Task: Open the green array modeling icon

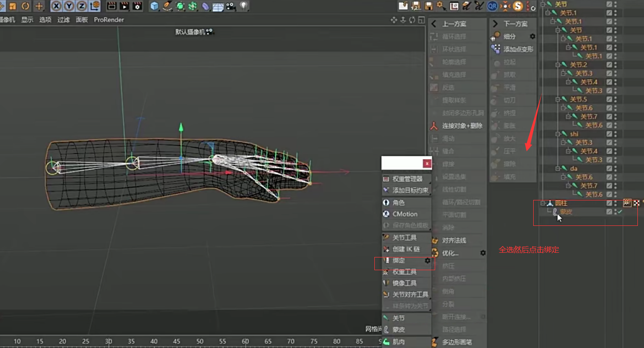Action: [192, 6]
